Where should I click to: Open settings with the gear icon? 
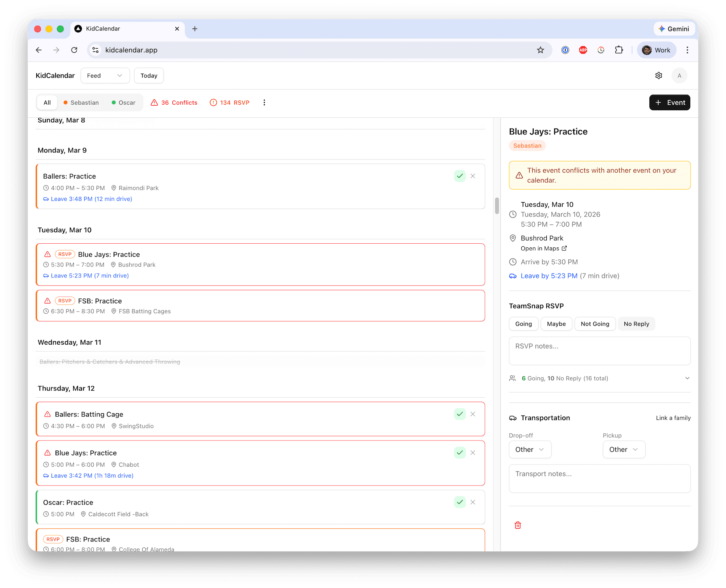(659, 75)
